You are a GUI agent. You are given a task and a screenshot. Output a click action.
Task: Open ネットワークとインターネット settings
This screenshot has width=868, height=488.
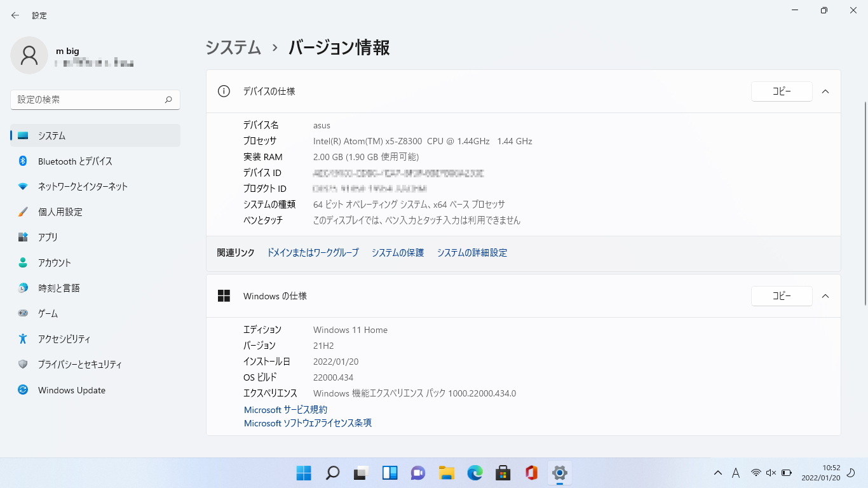(x=95, y=186)
